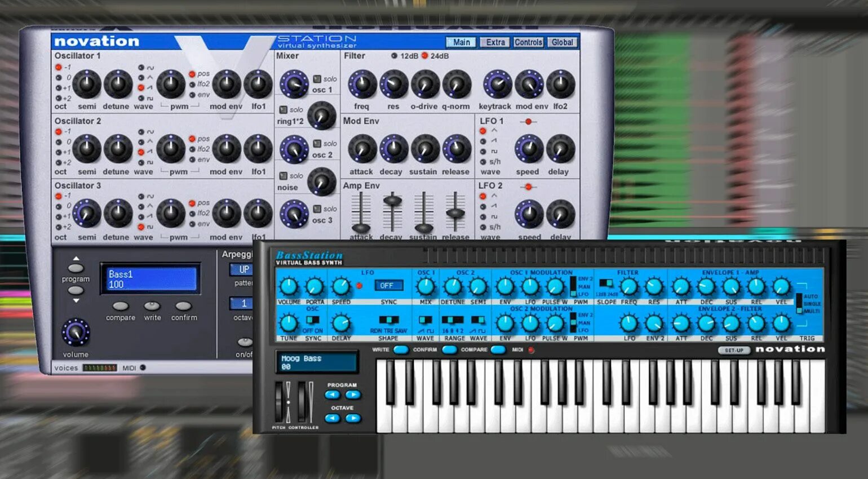Toggle solo for osc 2 in Mixer
The image size is (868, 479).
pyautogui.click(x=317, y=144)
